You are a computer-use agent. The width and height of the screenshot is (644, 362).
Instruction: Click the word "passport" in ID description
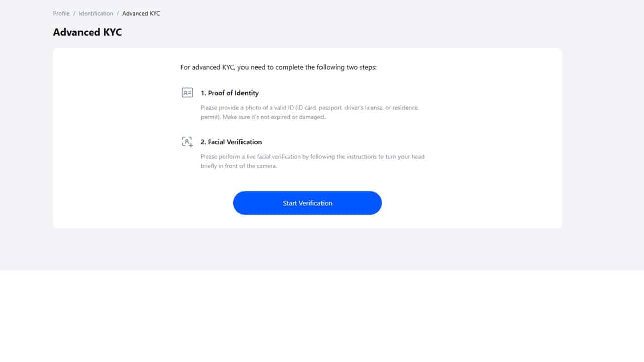coord(331,108)
